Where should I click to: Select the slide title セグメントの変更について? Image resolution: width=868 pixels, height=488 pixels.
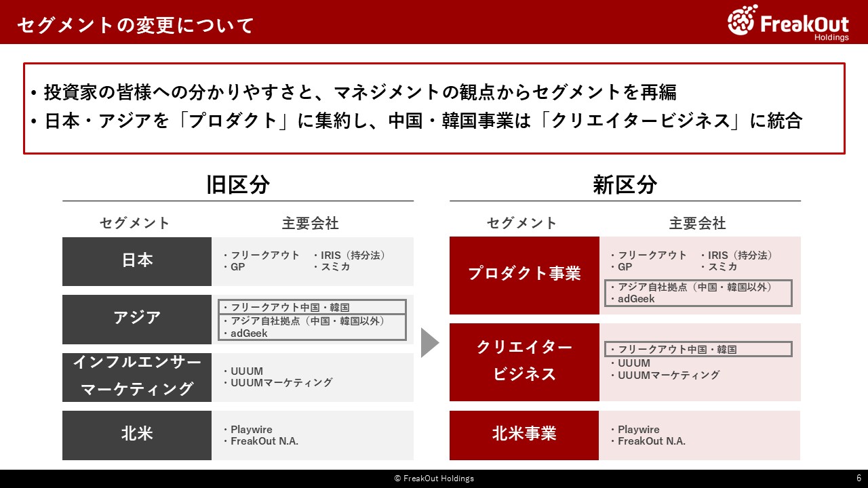(x=136, y=25)
